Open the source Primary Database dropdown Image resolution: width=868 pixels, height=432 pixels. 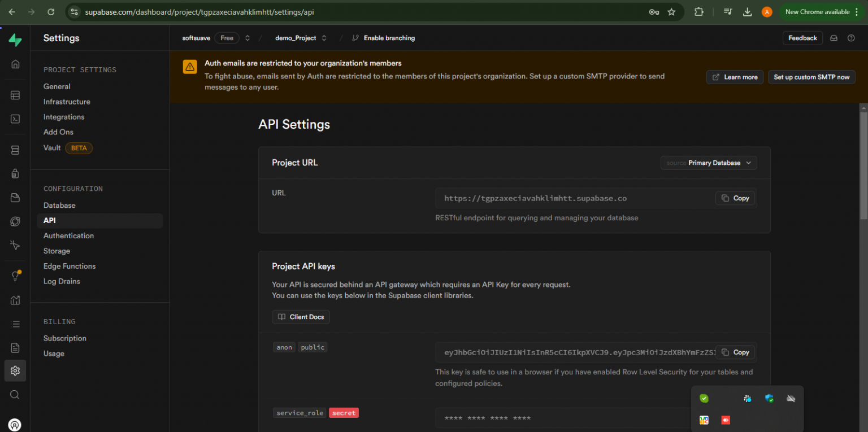[x=708, y=163]
